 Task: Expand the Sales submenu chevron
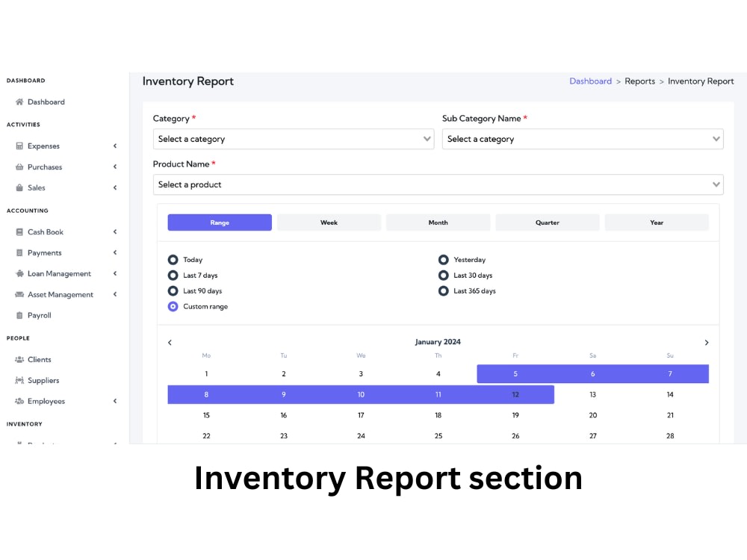tap(115, 187)
